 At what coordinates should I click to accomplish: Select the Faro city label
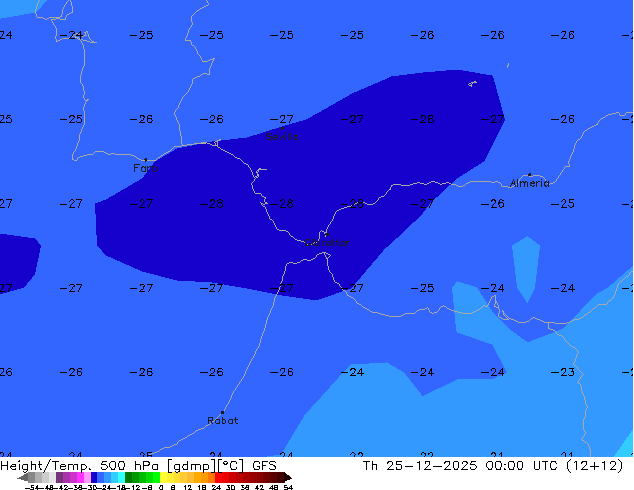145,168
